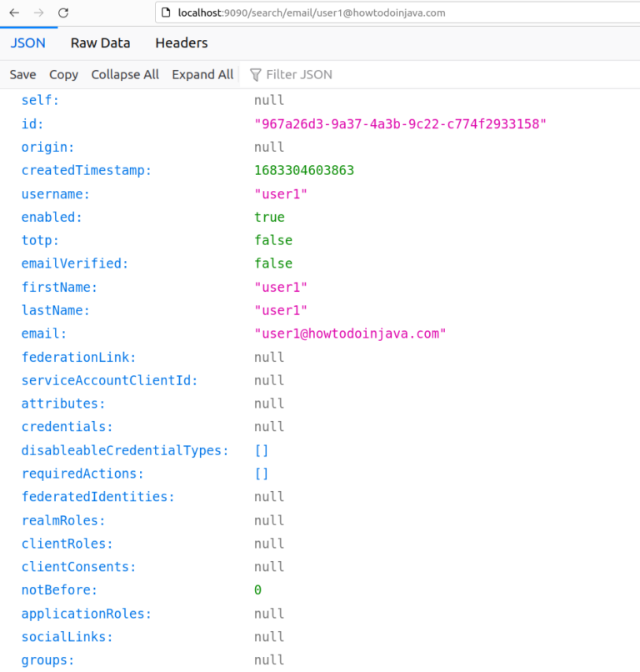Copy the JSON with Copy button
This screenshot has height=672, width=640.
63,74
